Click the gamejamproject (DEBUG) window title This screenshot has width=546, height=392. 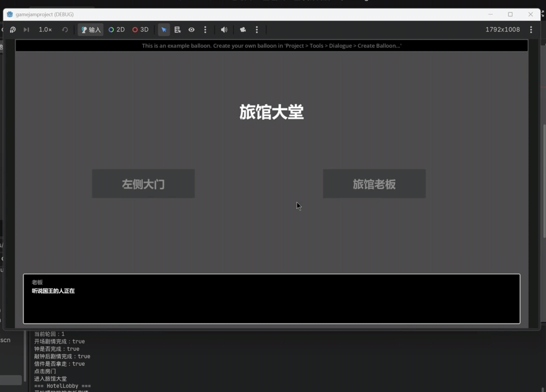tap(45, 14)
